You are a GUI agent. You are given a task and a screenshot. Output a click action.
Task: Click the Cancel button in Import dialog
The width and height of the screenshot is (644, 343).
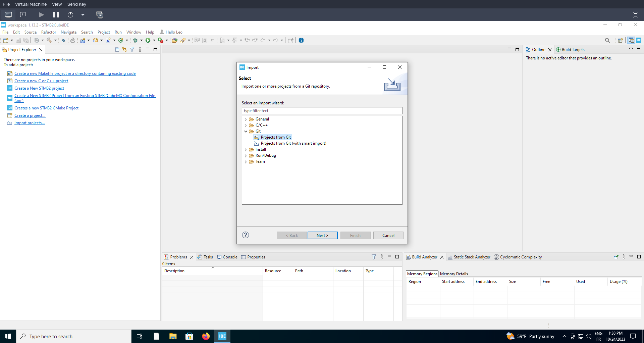click(388, 235)
